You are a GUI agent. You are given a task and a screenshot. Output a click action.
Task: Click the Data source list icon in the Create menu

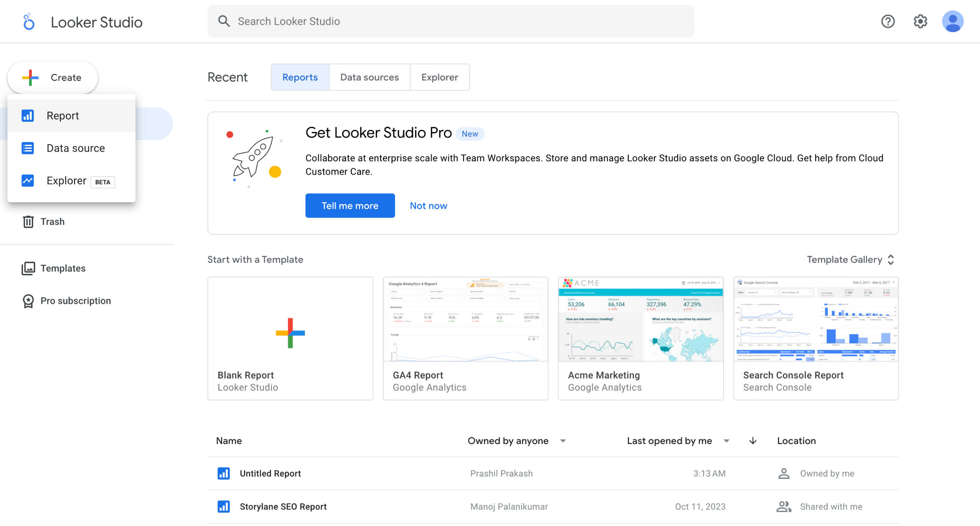pos(28,148)
